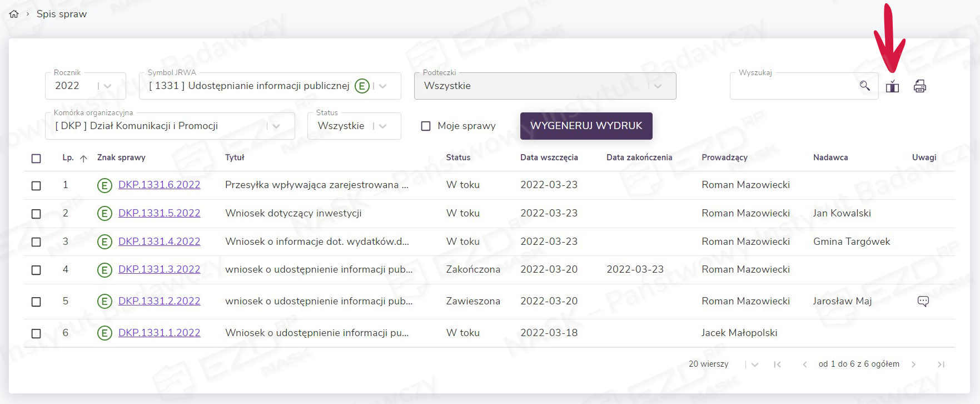
Task: Open the 20 wierszy rows-per-page dropdown
Action: (754, 364)
